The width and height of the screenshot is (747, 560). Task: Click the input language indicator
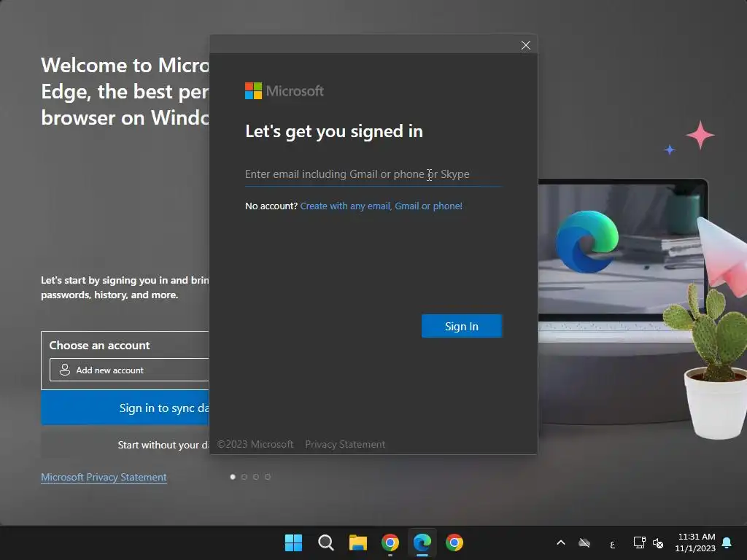coord(612,543)
